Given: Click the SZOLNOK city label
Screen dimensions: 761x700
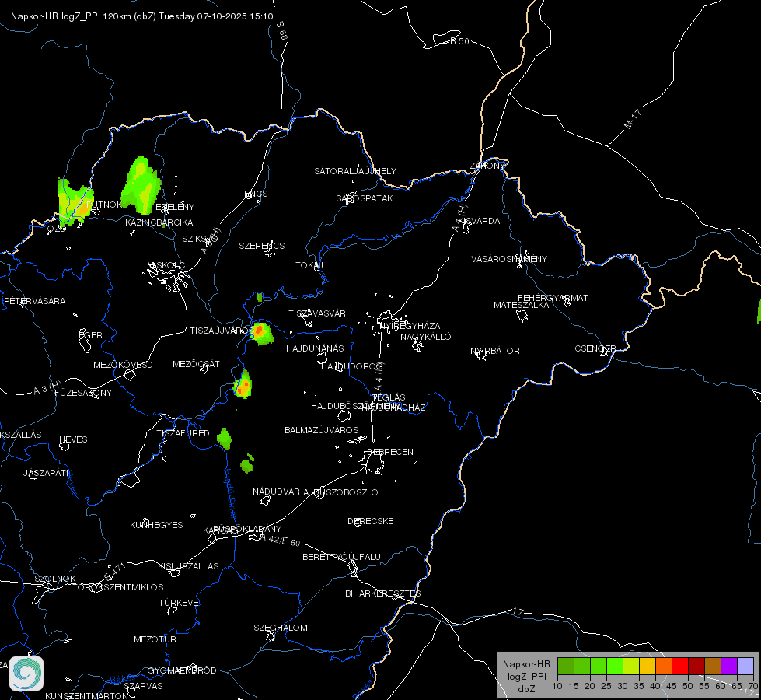Looking at the screenshot, I should tap(55, 579).
